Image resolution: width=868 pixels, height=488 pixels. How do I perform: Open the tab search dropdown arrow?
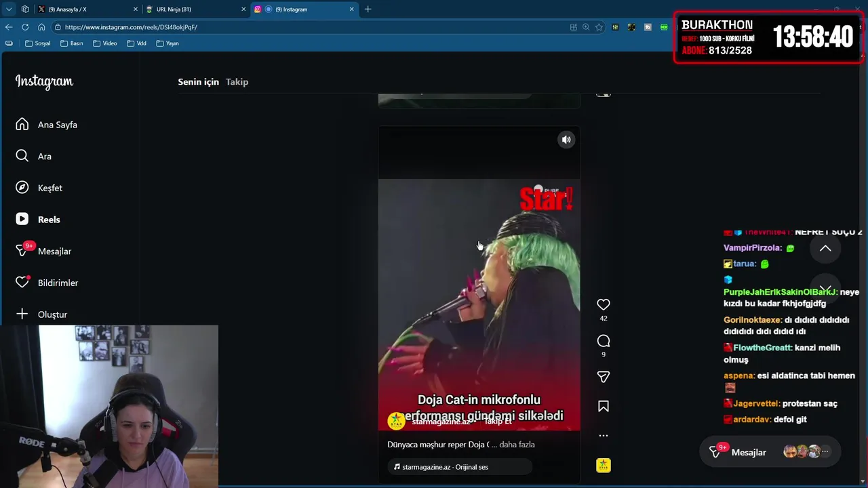[9, 9]
